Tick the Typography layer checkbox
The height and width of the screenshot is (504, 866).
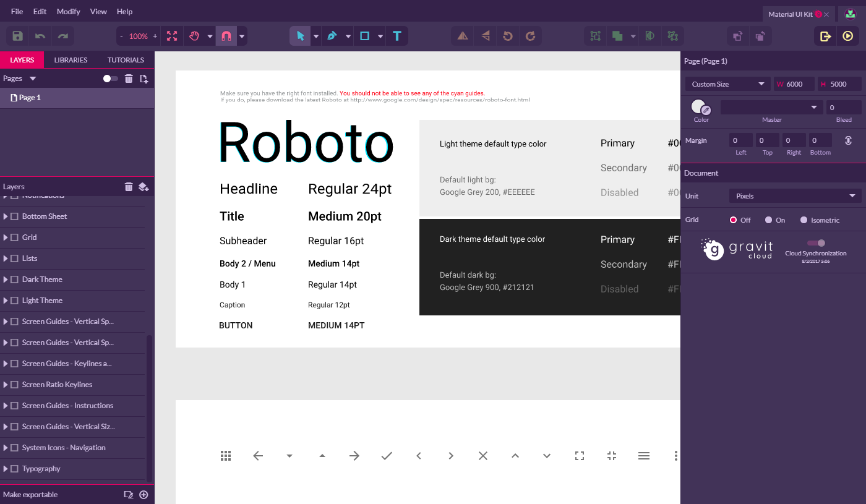pos(15,469)
